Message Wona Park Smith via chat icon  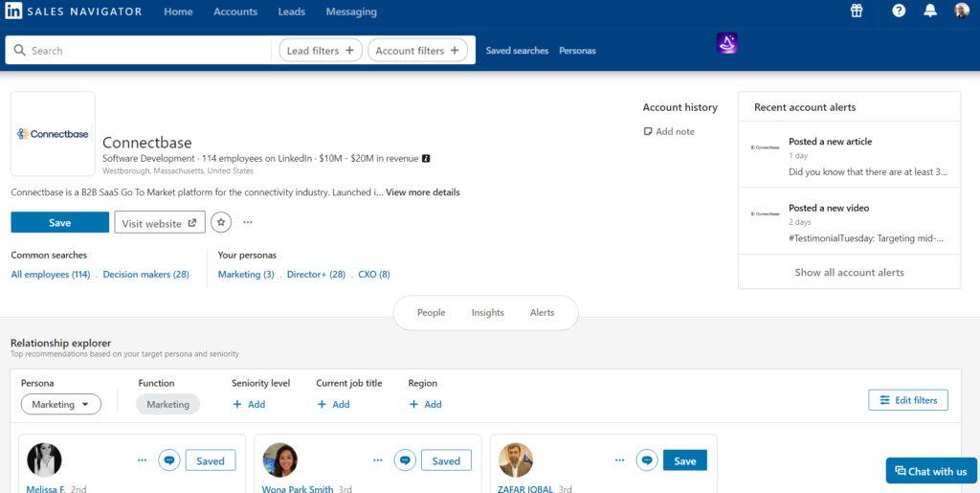405,459
